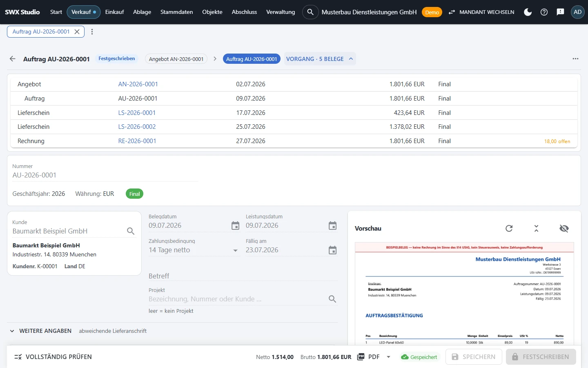Open the Belegdatum calendar picker
588x368 pixels.
click(x=235, y=226)
